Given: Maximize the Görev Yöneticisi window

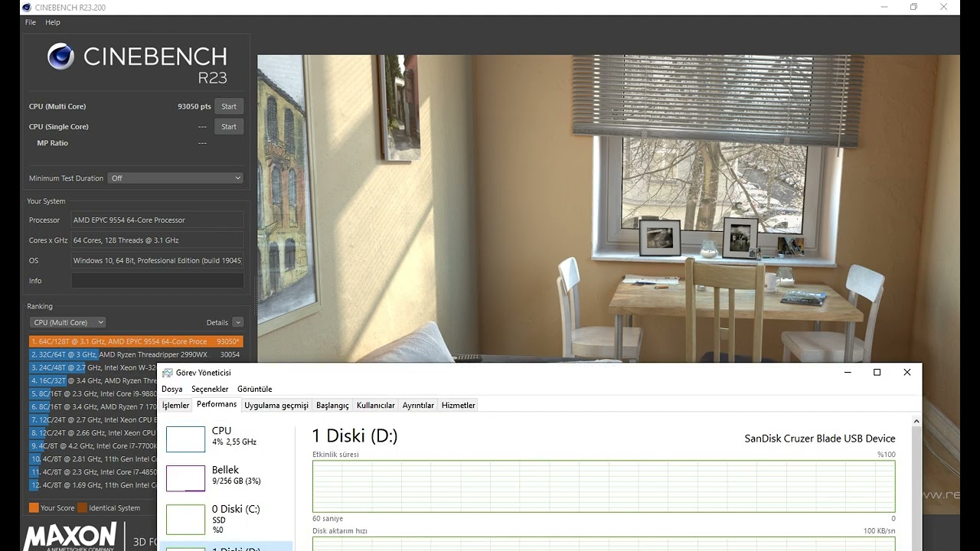Looking at the screenshot, I should (x=877, y=373).
